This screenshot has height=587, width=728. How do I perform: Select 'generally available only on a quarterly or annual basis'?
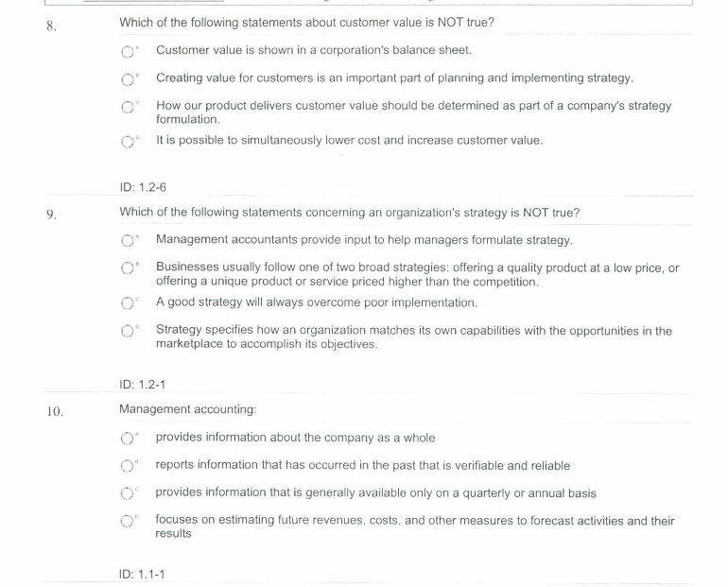[128, 493]
